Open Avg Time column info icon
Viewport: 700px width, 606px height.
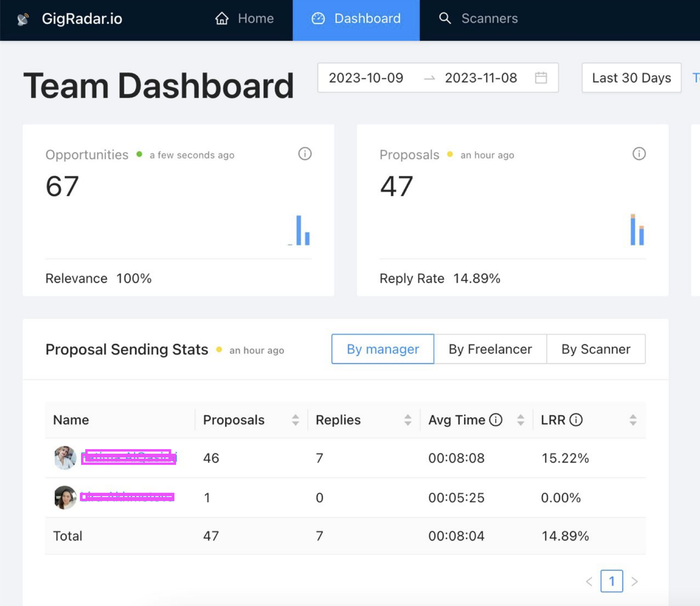pos(495,420)
